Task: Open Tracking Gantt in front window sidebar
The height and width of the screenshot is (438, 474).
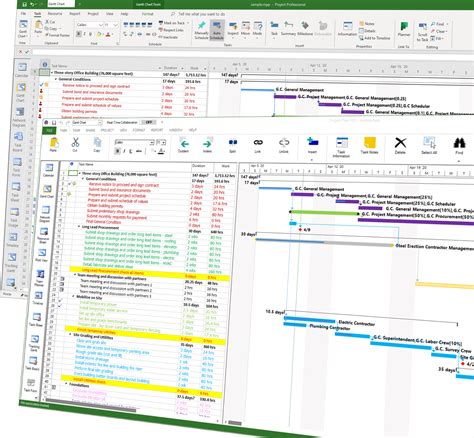Action: pos(35,343)
